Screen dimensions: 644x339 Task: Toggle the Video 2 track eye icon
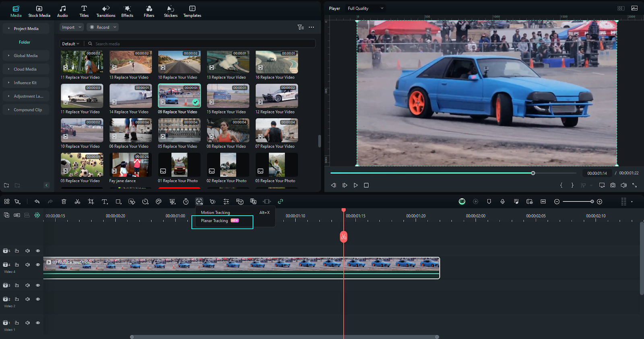(38, 299)
